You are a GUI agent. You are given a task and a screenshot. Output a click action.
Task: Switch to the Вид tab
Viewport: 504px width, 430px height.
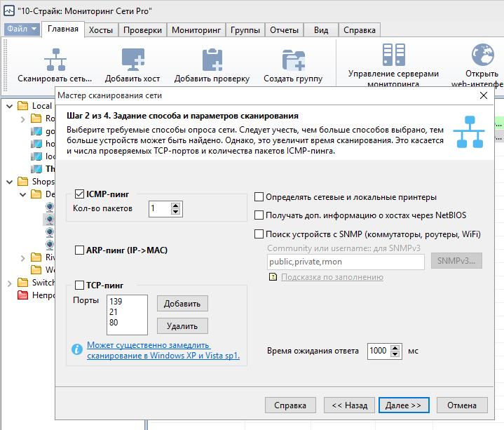[x=321, y=30]
